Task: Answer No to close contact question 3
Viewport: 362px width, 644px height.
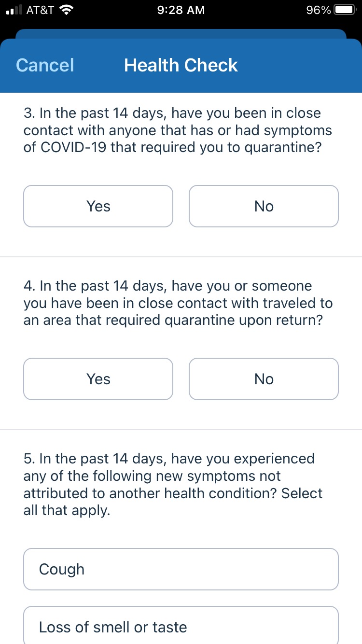Action: (x=264, y=206)
